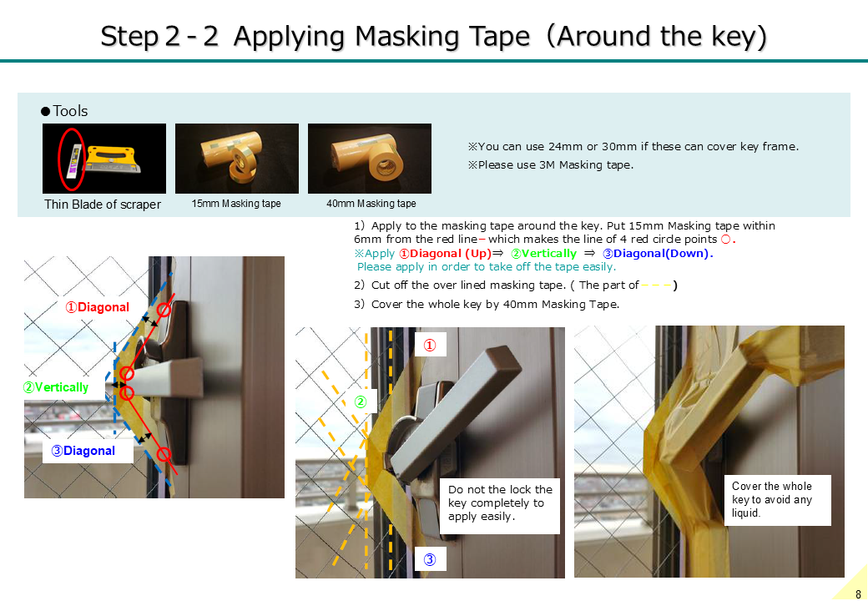Click the green ②Vertically label
868x601 pixels.
click(x=55, y=387)
